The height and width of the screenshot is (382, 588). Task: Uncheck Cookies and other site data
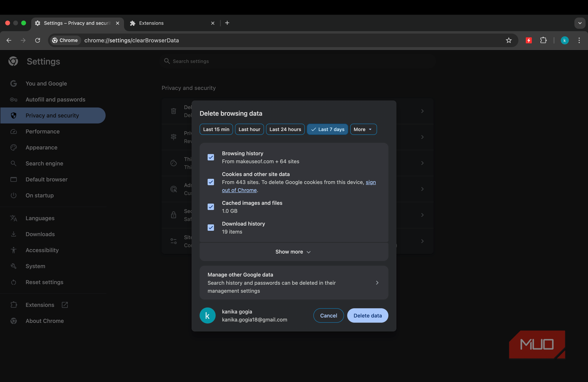click(x=211, y=182)
